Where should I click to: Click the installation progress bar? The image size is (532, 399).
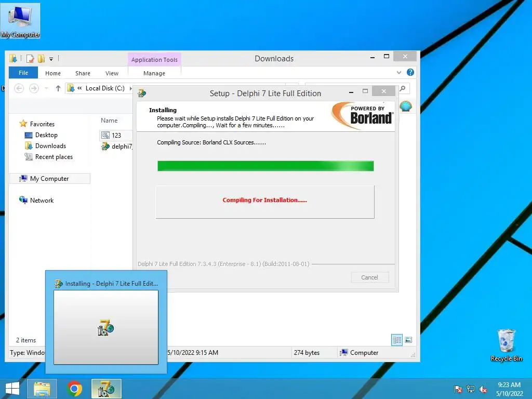coord(265,166)
